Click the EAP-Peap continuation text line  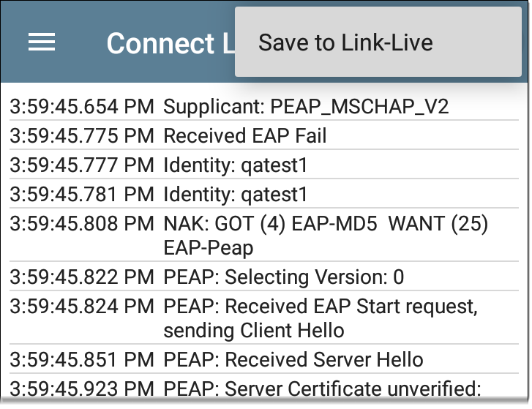coord(209,248)
